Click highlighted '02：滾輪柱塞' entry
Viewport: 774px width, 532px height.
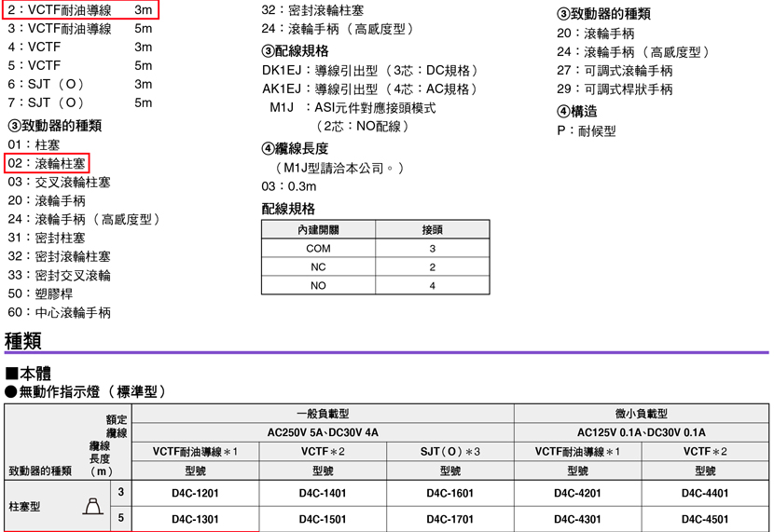(x=47, y=163)
